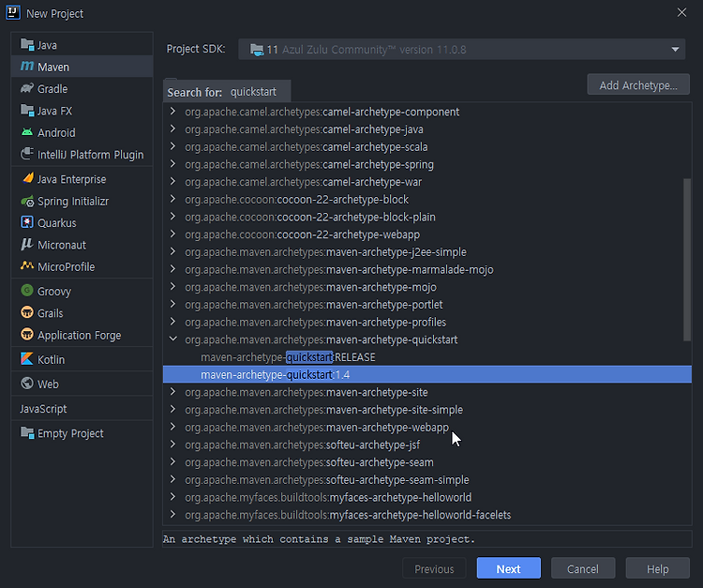Pick the Spring Initializr icon

tap(27, 201)
